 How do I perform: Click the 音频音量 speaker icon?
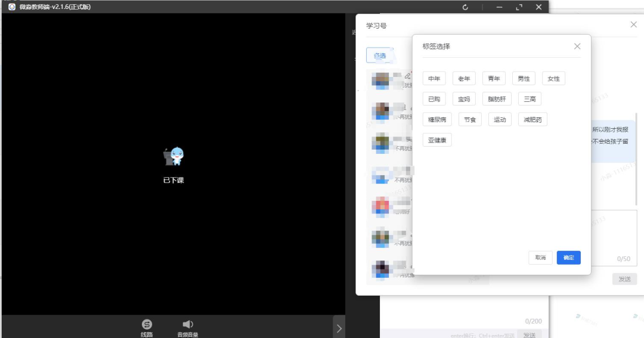[x=188, y=324]
